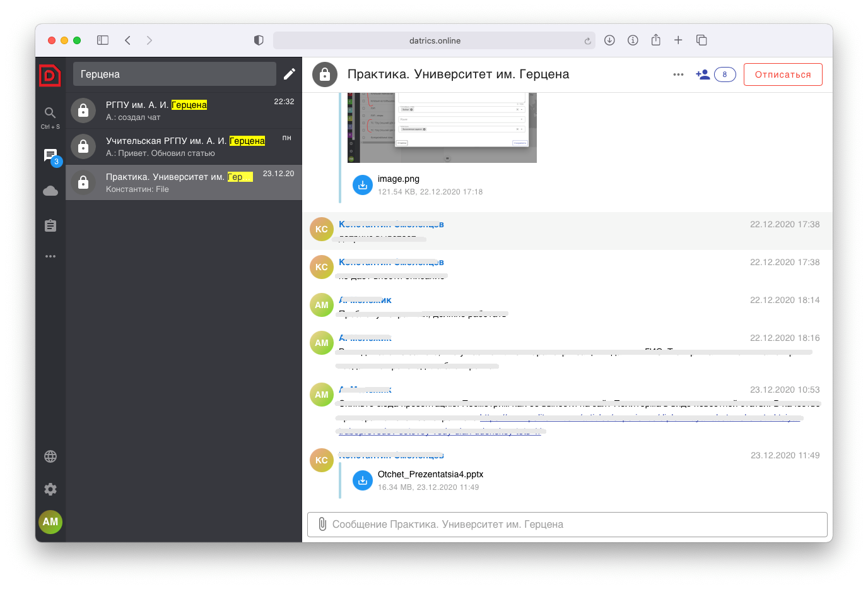Open the search icon in sidebar
This screenshot has height=589, width=868.
(50, 113)
